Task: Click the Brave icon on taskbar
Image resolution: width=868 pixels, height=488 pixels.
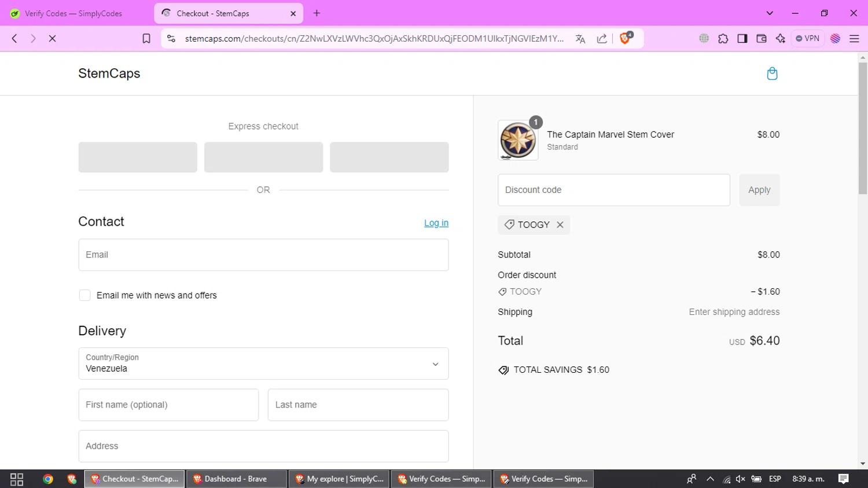Action: point(72,479)
